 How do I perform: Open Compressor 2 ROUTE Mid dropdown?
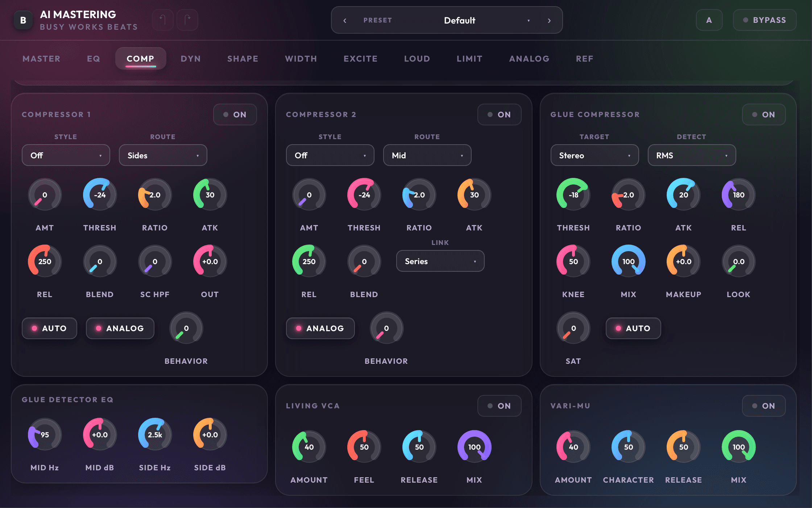point(427,155)
